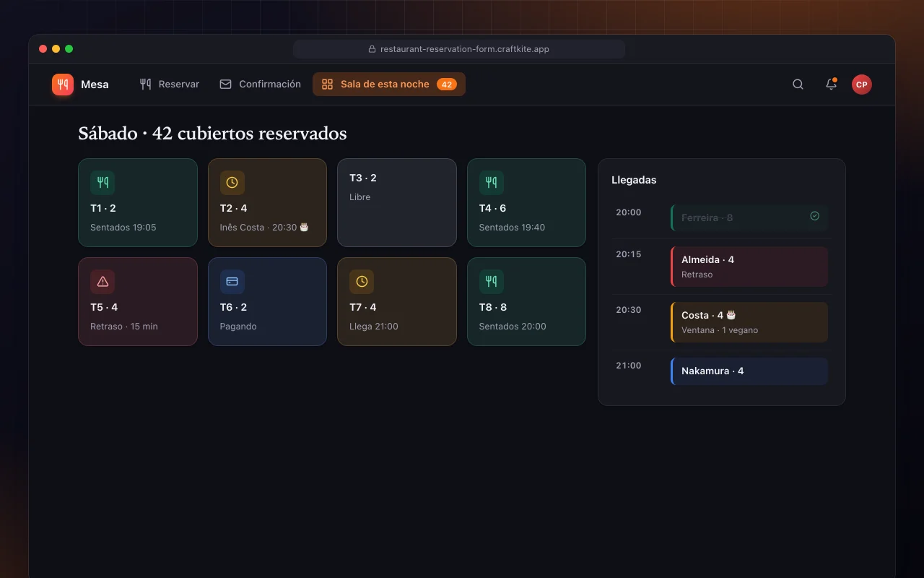Click 'Pagando' text on T6

click(238, 327)
